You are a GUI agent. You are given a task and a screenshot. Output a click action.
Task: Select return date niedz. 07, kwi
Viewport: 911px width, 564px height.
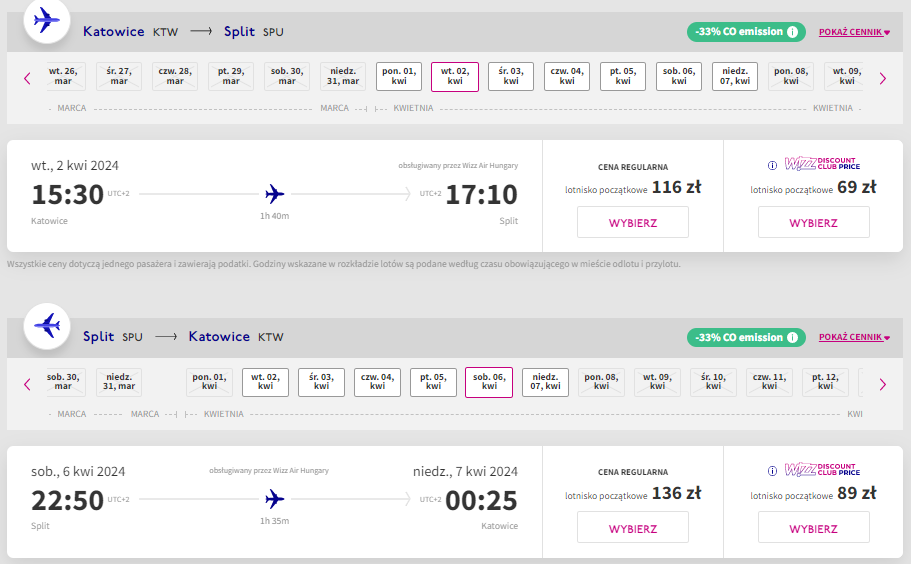tap(545, 382)
